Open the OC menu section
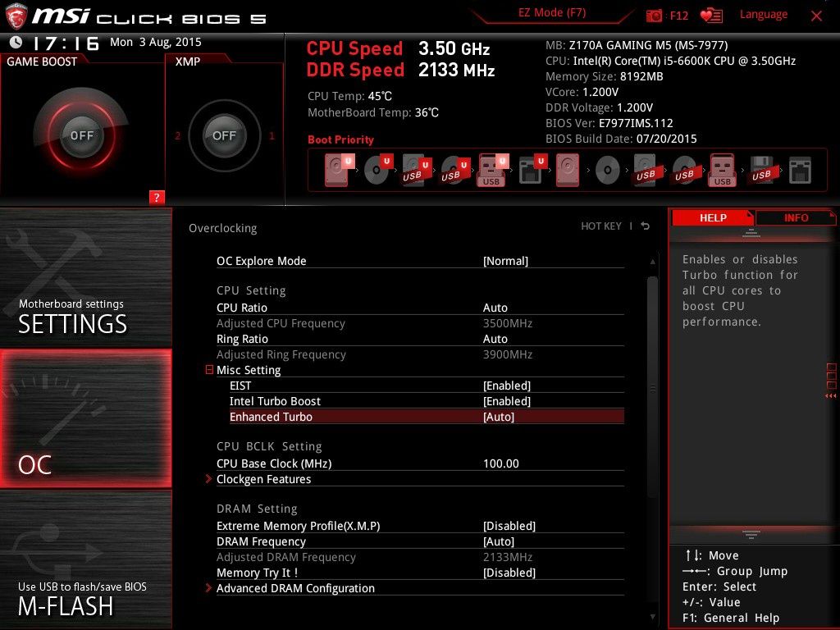Screen dimensions: 840x630 (x=85, y=418)
